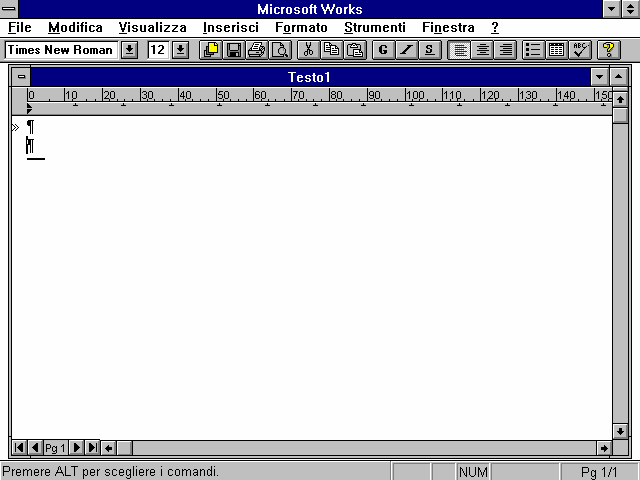Viewport: 640px width, 480px height.
Task: Click the status message Premere ALT text
Action: 110,472
